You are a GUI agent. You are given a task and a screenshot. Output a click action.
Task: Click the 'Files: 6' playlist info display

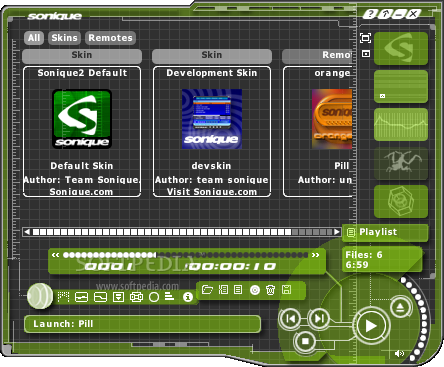pyautogui.click(x=382, y=260)
